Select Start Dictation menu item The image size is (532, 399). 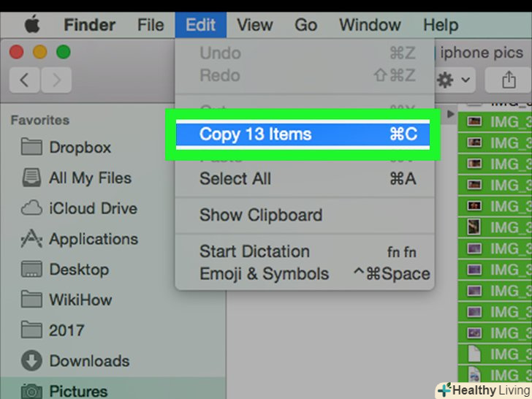coord(254,251)
